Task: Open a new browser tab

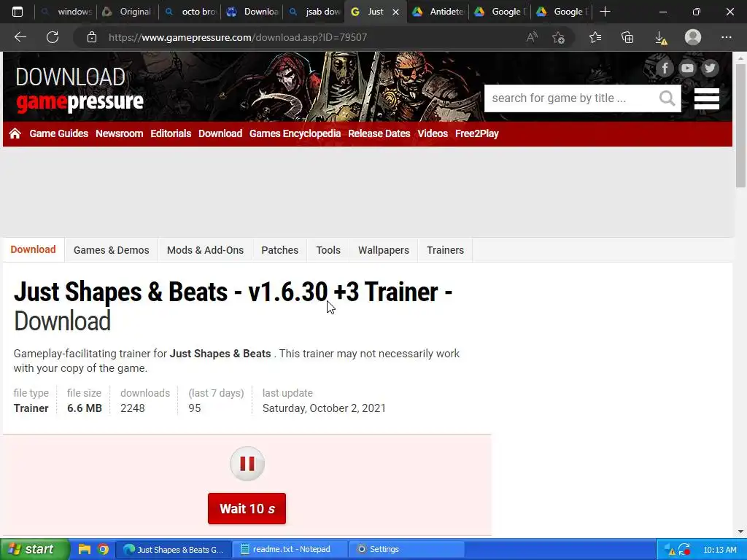Action: [605, 12]
